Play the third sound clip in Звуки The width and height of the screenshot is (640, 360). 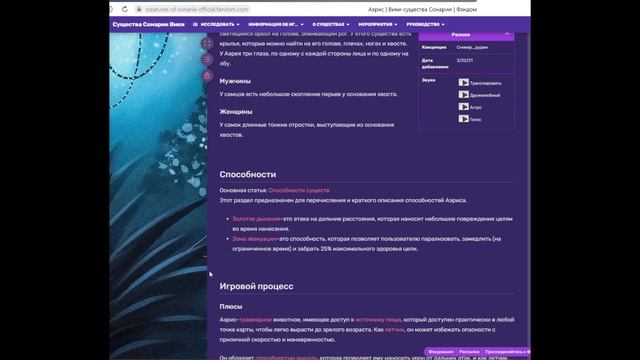point(463,107)
